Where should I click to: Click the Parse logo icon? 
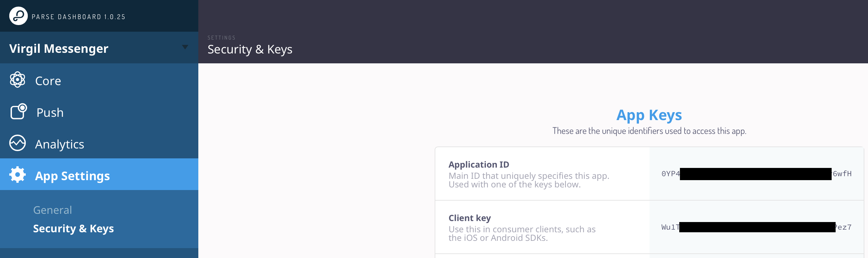18,16
